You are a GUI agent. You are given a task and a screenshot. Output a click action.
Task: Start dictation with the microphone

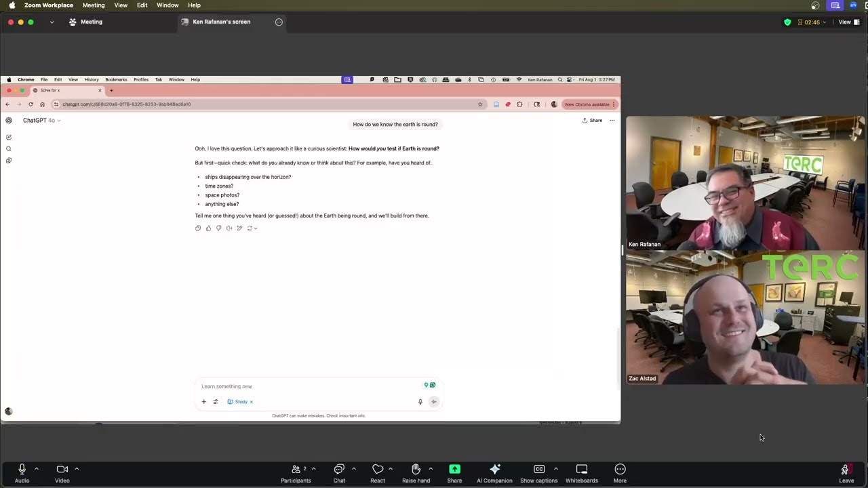coord(420,402)
